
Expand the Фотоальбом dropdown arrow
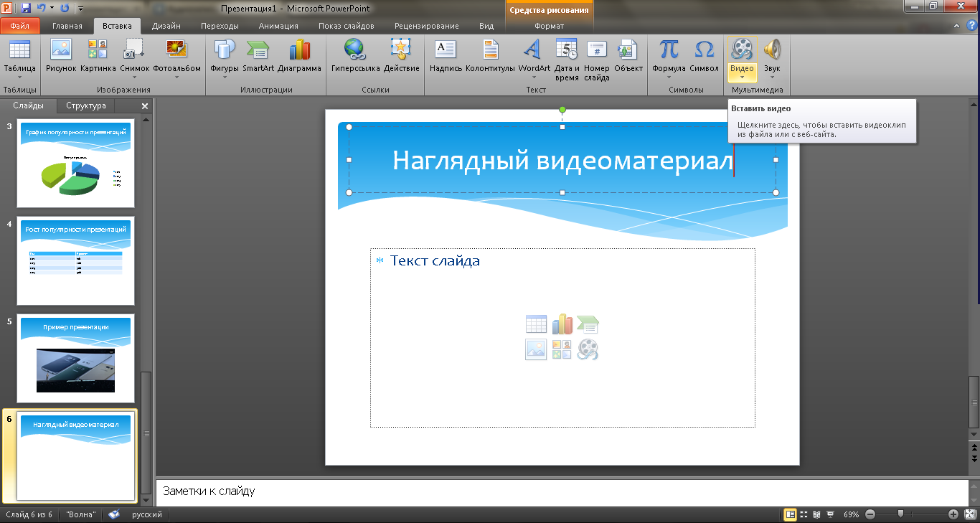click(176, 77)
